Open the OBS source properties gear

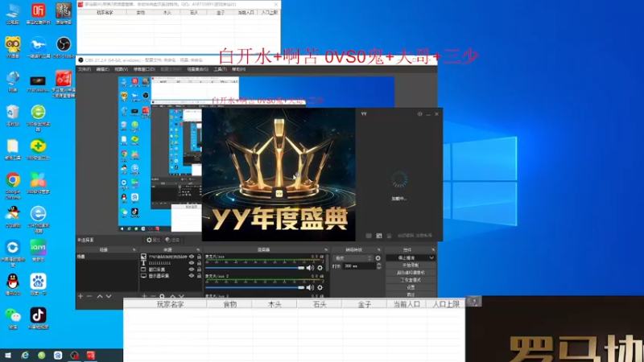[x=163, y=296]
